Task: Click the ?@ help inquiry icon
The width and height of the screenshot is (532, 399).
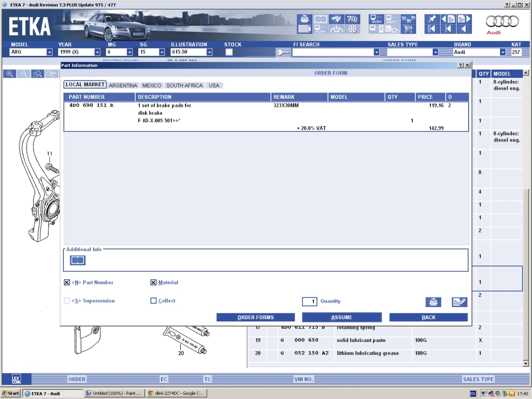Action: tap(352, 19)
